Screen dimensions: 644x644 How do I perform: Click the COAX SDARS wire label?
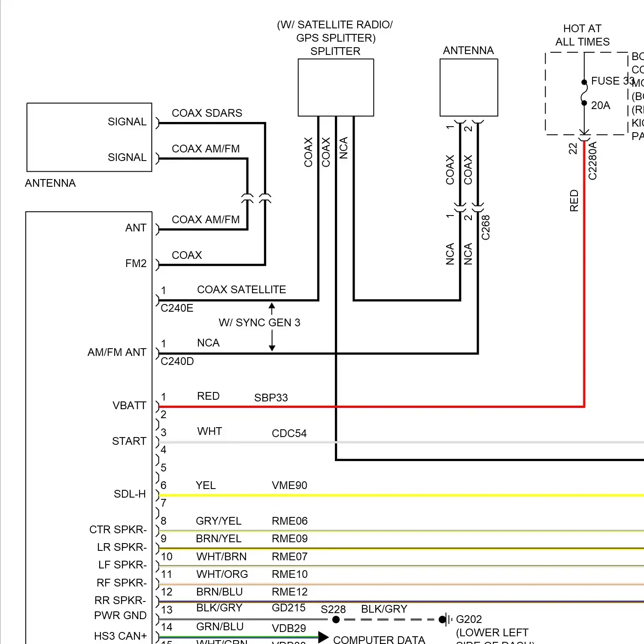coord(207,113)
